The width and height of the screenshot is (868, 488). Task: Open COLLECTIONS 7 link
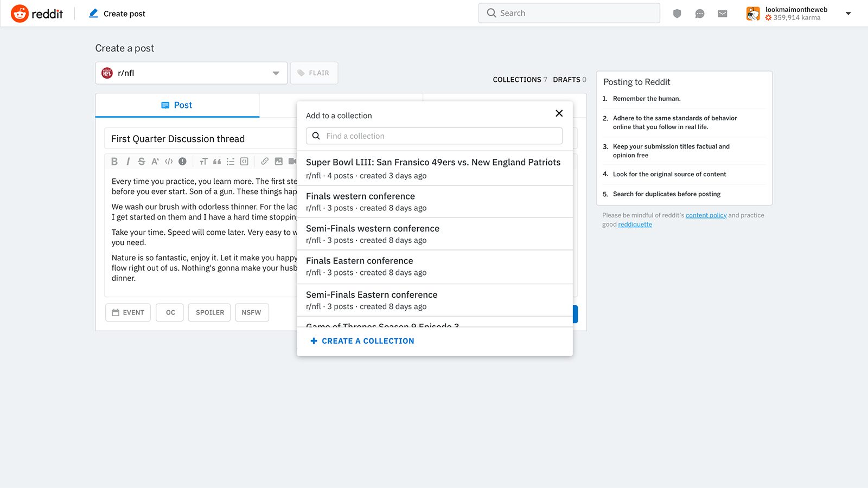pyautogui.click(x=520, y=80)
